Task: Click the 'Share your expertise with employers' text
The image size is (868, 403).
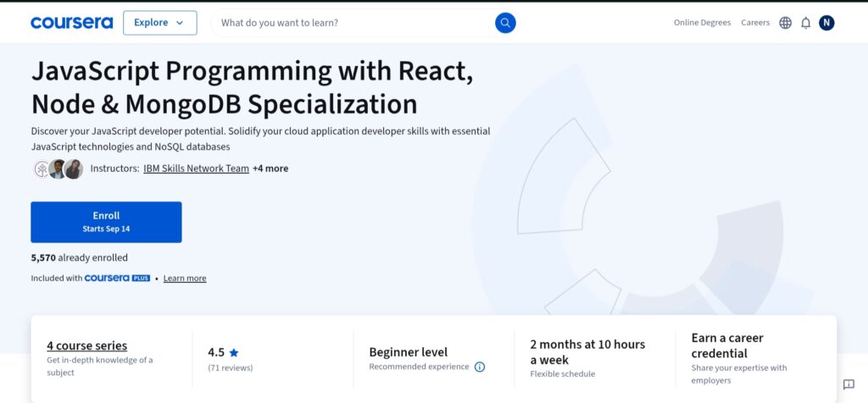Action: click(739, 373)
